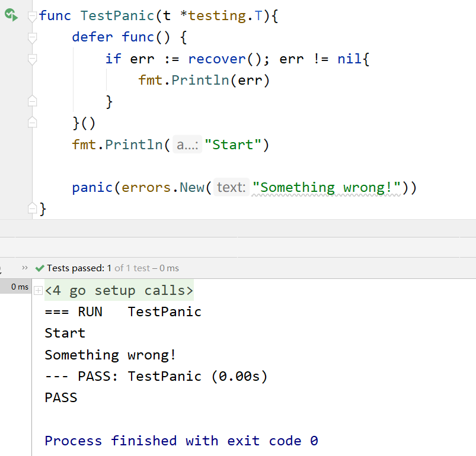Select the 0 ms duration entry in test tree
Screen dimensions: 476x456
pos(20,287)
